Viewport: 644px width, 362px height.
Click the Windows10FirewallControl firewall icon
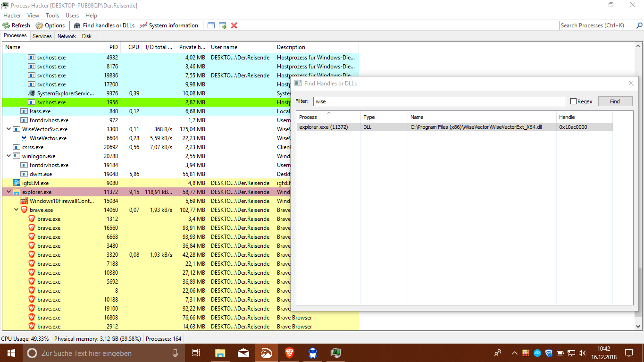24,201
